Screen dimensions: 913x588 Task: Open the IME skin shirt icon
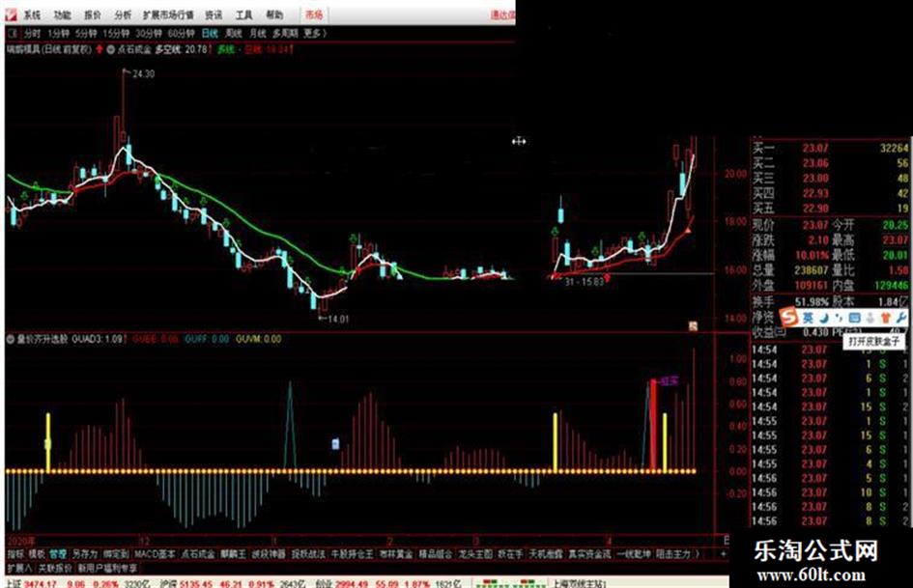coord(886,318)
